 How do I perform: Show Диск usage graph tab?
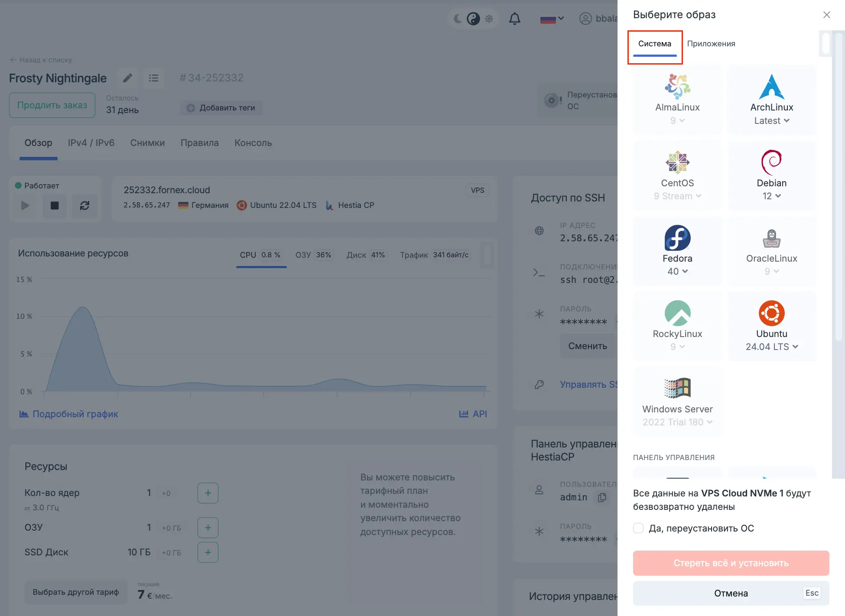(x=366, y=255)
